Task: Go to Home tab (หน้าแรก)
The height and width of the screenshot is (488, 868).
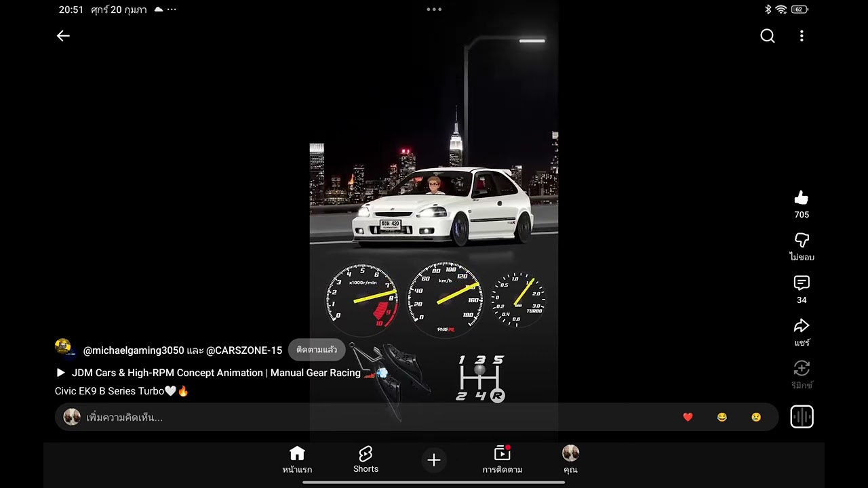Action: [x=297, y=460]
